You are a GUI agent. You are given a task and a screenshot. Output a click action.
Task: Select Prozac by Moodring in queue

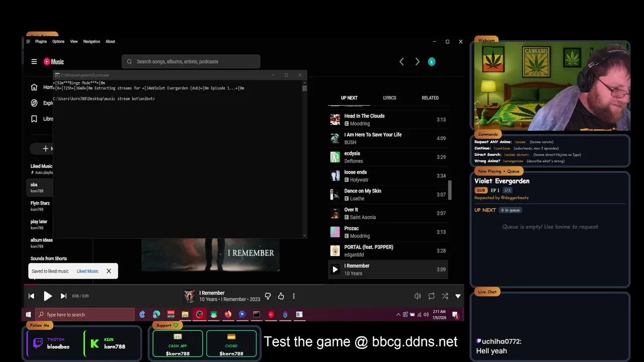click(x=388, y=232)
